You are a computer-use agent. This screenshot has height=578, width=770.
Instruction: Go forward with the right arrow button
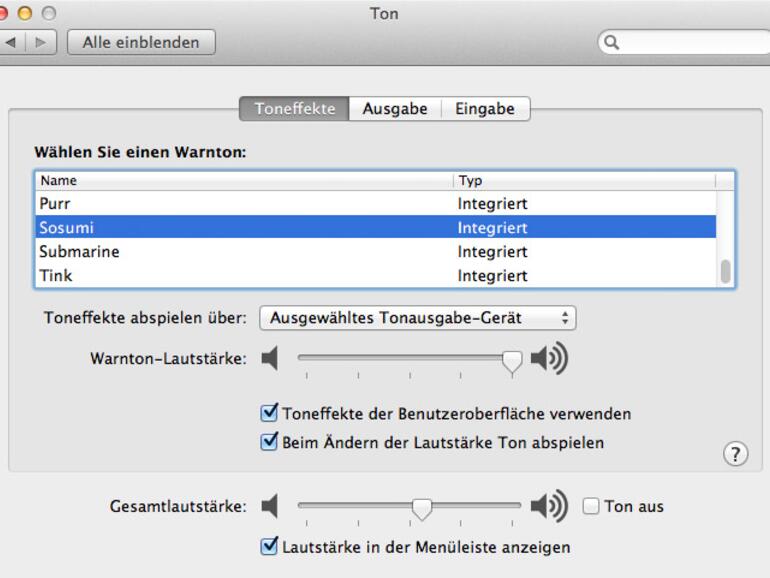[x=41, y=43]
